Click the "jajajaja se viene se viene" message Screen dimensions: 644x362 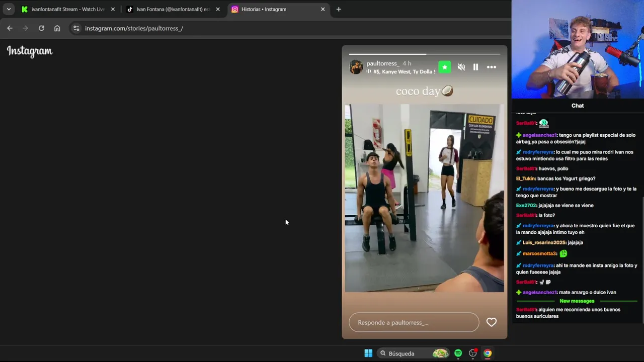point(566,205)
